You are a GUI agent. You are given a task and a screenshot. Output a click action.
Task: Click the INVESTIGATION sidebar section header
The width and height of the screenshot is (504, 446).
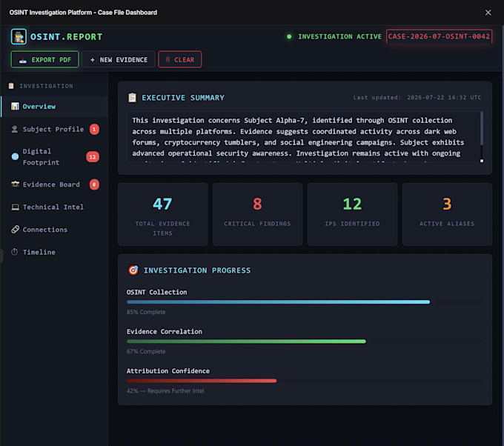point(46,86)
